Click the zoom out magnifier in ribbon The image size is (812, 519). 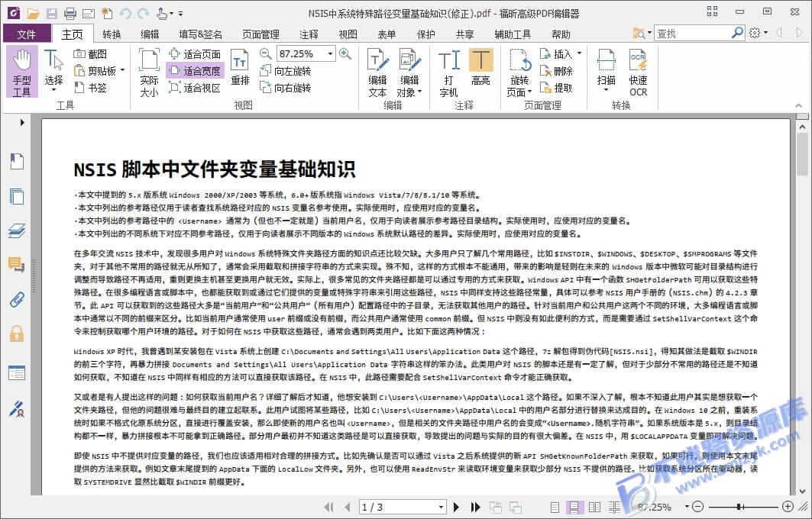tap(265, 53)
